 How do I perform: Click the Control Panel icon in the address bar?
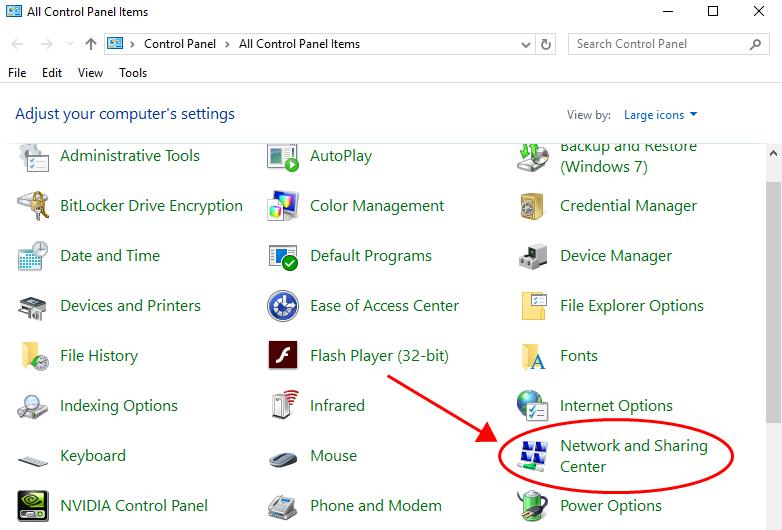(x=115, y=43)
